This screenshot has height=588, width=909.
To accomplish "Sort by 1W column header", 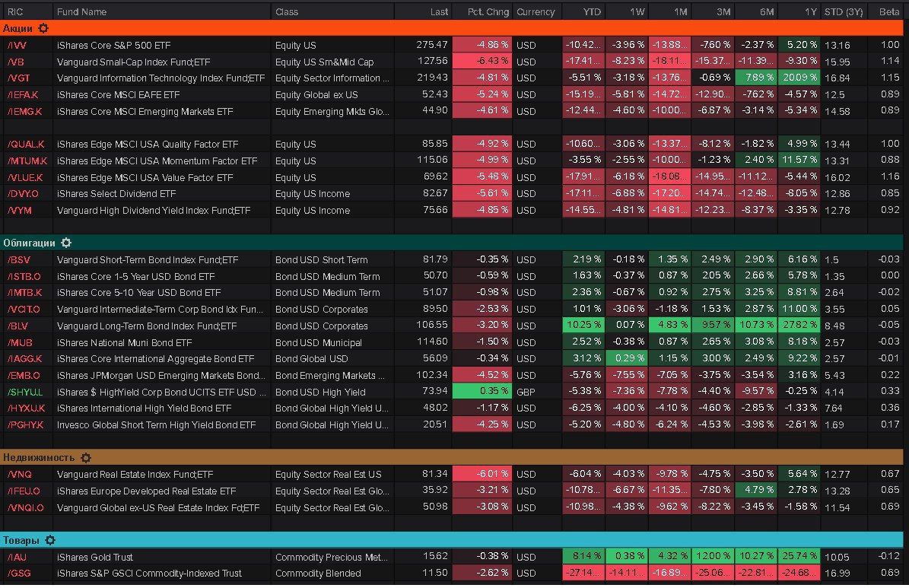I will click(x=637, y=11).
